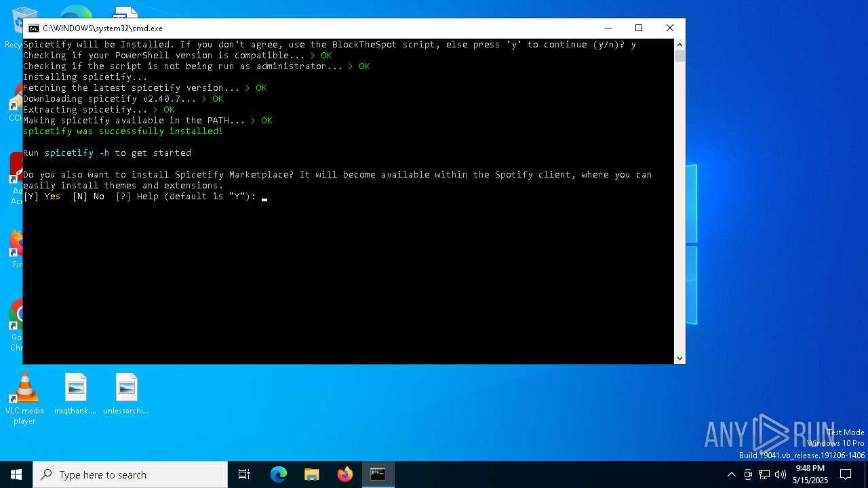
Task: Launch Microsoft Edge from the taskbar
Action: pyautogui.click(x=279, y=474)
